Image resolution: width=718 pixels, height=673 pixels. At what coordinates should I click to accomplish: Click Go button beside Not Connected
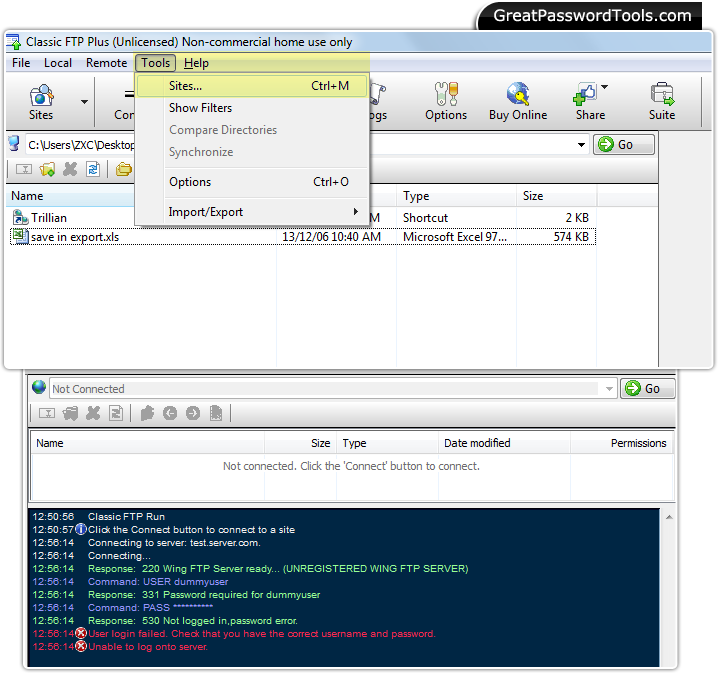pos(647,389)
